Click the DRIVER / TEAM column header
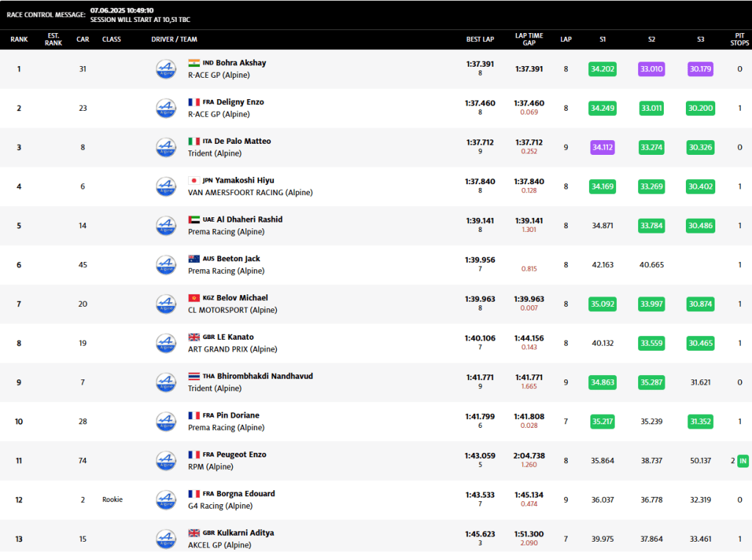Screen dimensions: 752x560 [174, 40]
